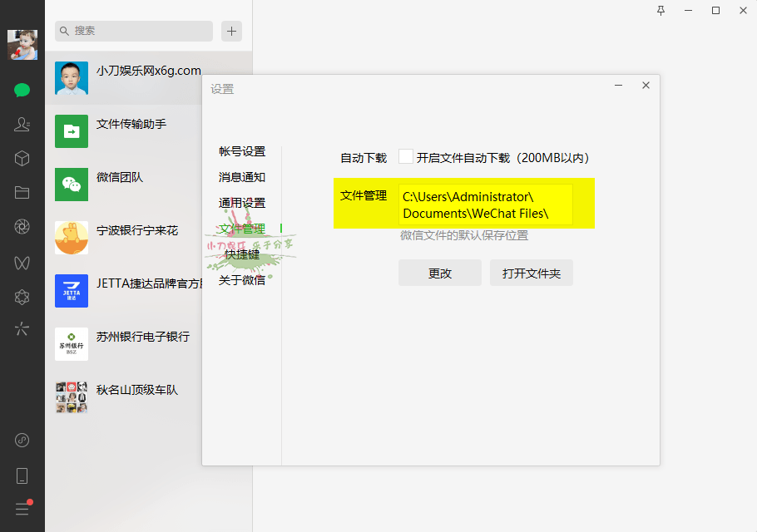757x532 pixels.
Task: Open the Channels video icon
Action: coord(22,262)
